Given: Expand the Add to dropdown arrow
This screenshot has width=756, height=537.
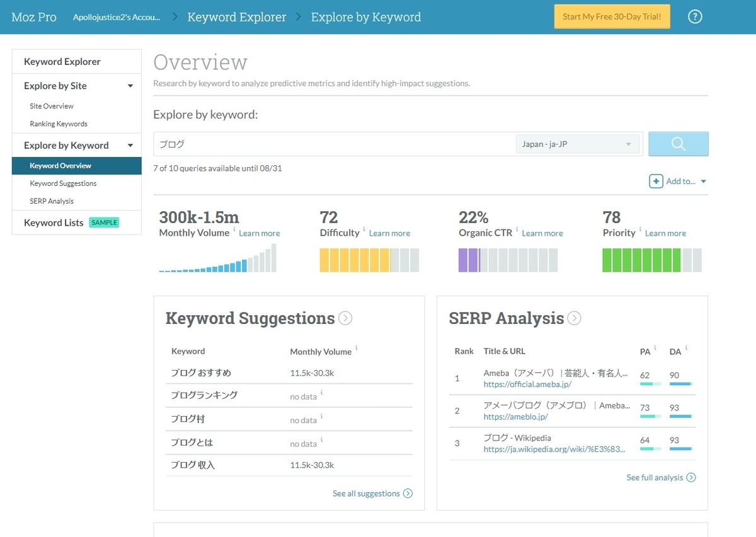Looking at the screenshot, I should coord(704,182).
